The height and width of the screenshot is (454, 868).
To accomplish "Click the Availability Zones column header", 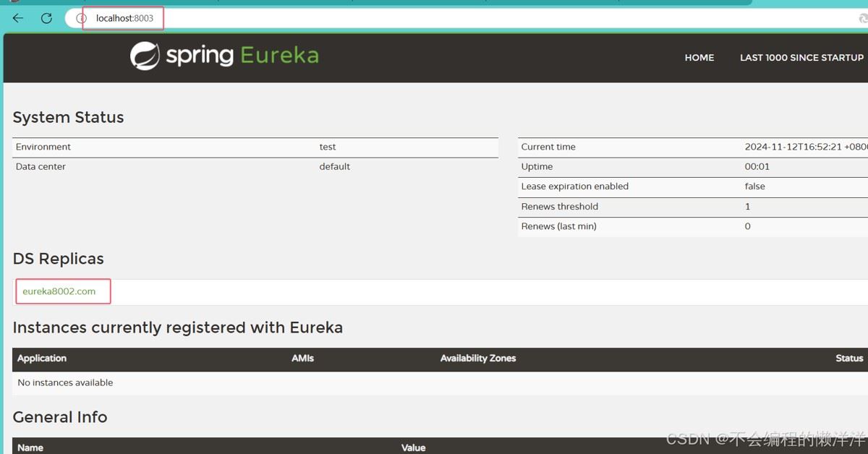I will pos(478,359).
